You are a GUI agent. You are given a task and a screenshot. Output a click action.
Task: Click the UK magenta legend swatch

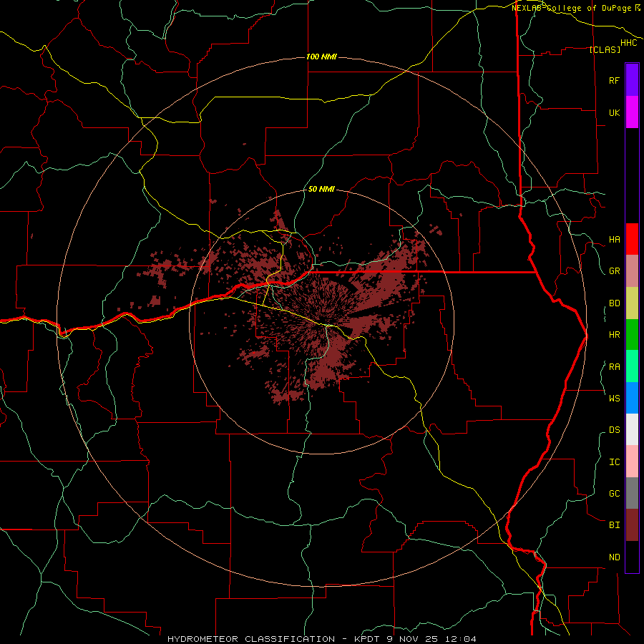(x=632, y=112)
